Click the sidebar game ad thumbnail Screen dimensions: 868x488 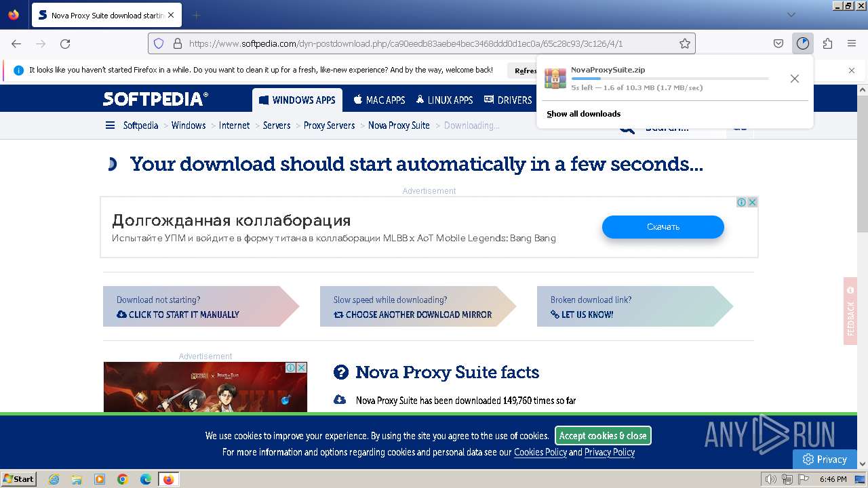(205, 387)
